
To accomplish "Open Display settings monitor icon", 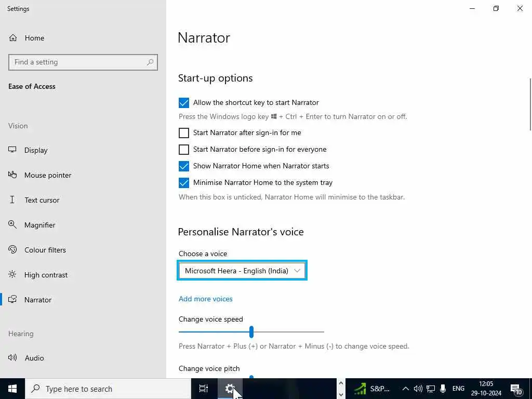I will point(12,150).
